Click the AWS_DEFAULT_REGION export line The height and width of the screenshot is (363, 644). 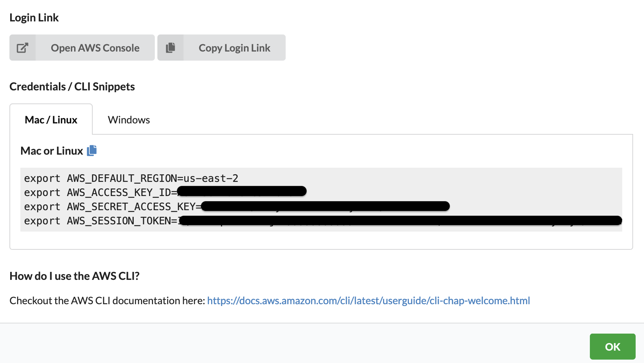tap(131, 178)
